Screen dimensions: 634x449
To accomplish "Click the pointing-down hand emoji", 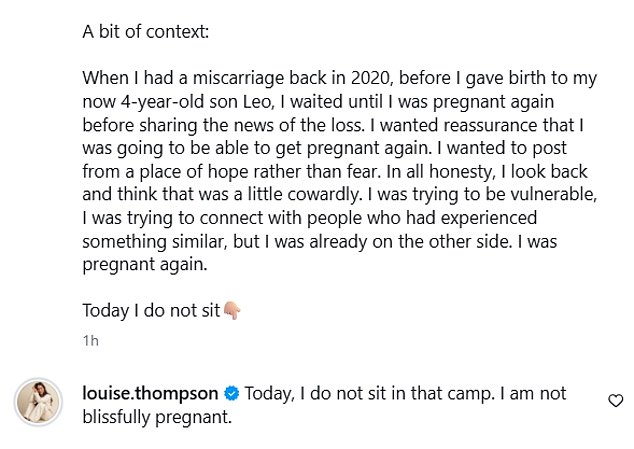I will click(232, 310).
